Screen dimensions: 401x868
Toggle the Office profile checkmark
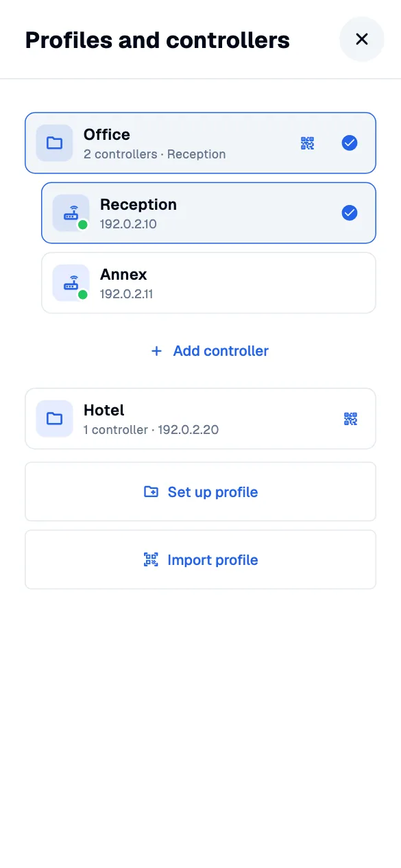pyautogui.click(x=350, y=143)
